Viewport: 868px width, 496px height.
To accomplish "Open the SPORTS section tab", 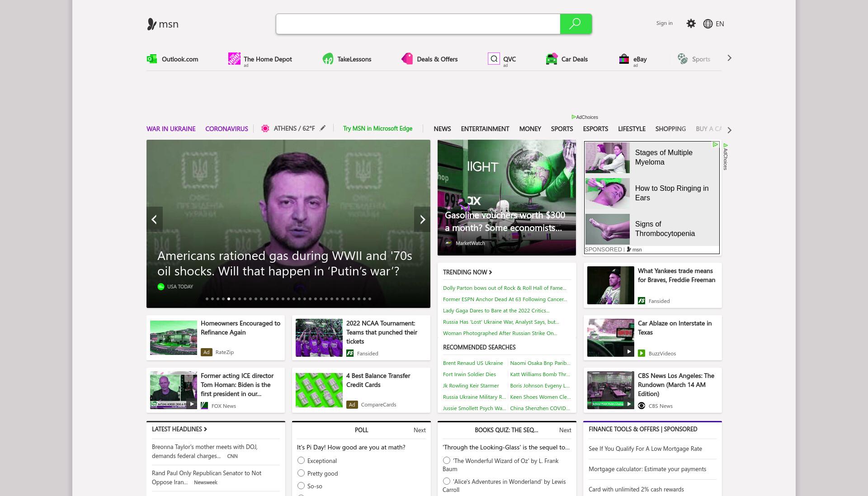I will 562,128.
